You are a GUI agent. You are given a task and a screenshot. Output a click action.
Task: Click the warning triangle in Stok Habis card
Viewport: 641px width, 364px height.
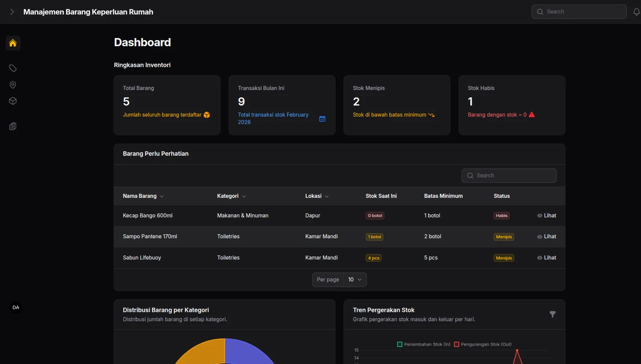(x=532, y=115)
